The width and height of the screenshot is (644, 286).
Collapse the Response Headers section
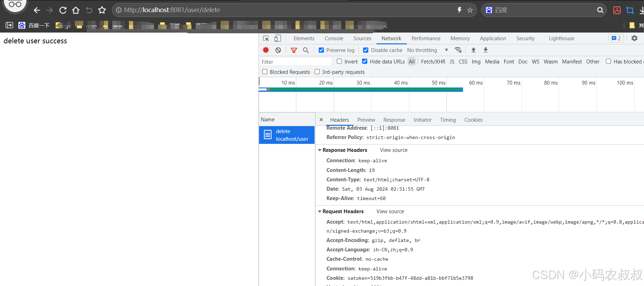(320, 150)
